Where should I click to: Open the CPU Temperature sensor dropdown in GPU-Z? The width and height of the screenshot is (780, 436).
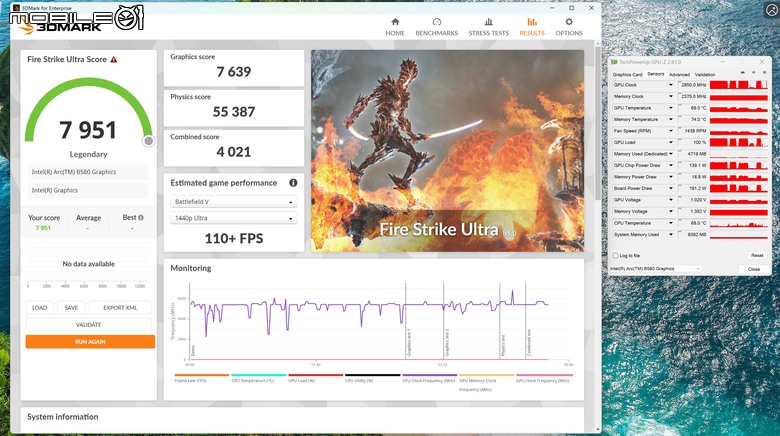pyautogui.click(x=671, y=223)
